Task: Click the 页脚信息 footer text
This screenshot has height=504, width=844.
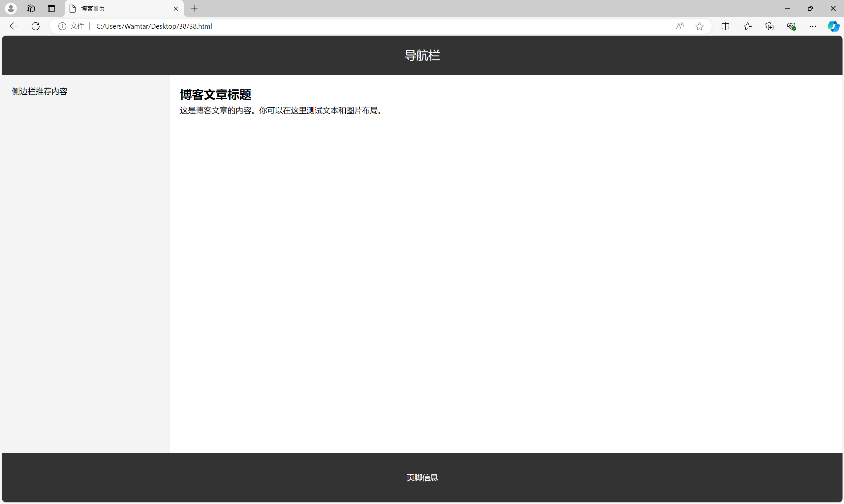Action: pyautogui.click(x=422, y=478)
